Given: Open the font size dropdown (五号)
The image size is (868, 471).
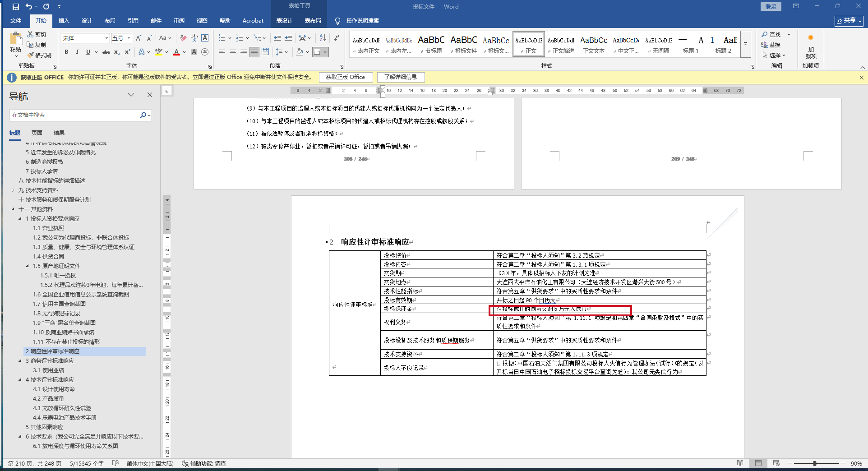Looking at the screenshot, I should coord(129,38).
